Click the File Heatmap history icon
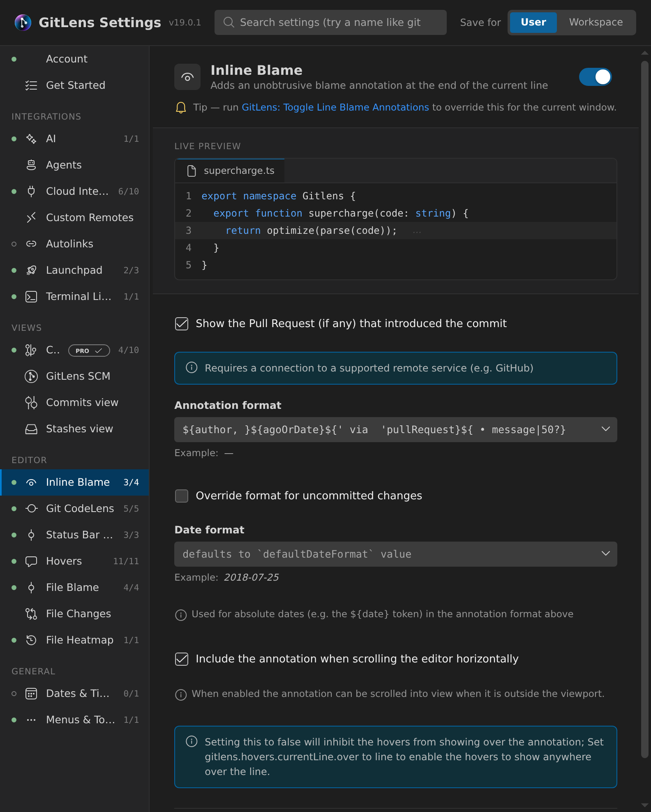Screen dimensions: 651x812 [31, 640]
